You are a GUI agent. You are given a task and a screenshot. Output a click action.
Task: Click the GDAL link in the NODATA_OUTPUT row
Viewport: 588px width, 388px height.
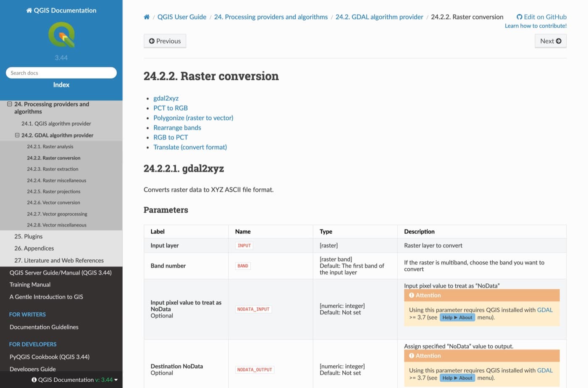tap(545, 371)
